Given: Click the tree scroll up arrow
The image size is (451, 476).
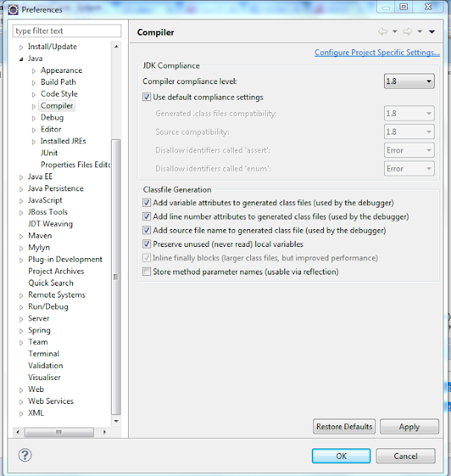Looking at the screenshot, I should 116,46.
